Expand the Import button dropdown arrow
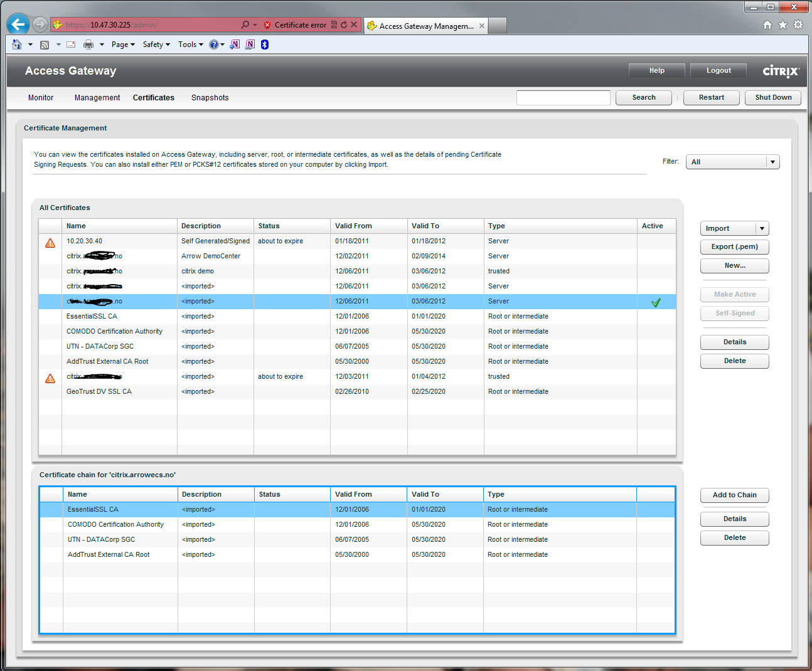Viewport: 812px width, 671px height. [762, 228]
